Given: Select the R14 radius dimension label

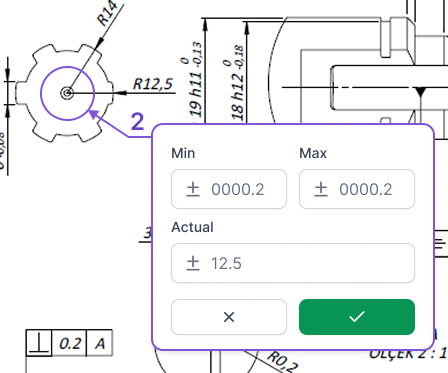Looking at the screenshot, I should click(108, 13).
